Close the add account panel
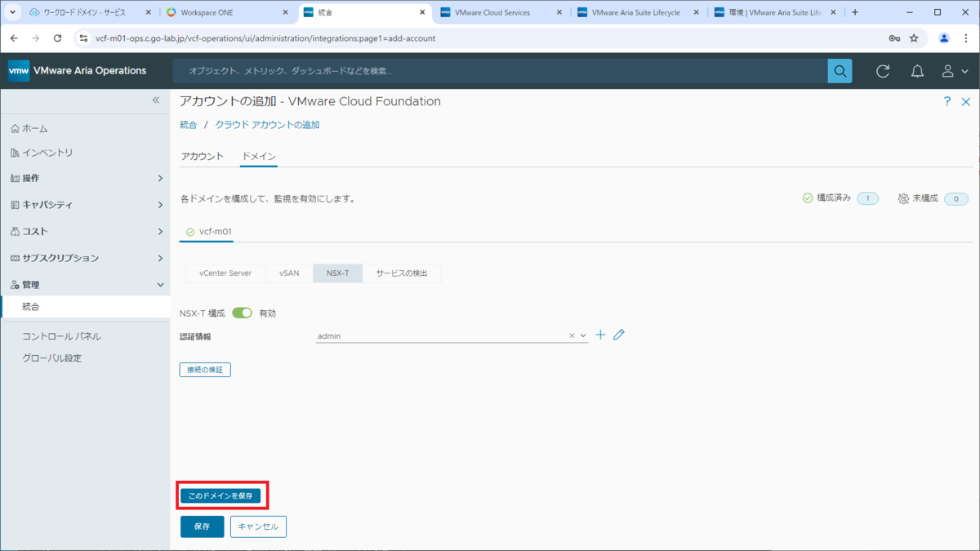980x551 pixels. 967,102
